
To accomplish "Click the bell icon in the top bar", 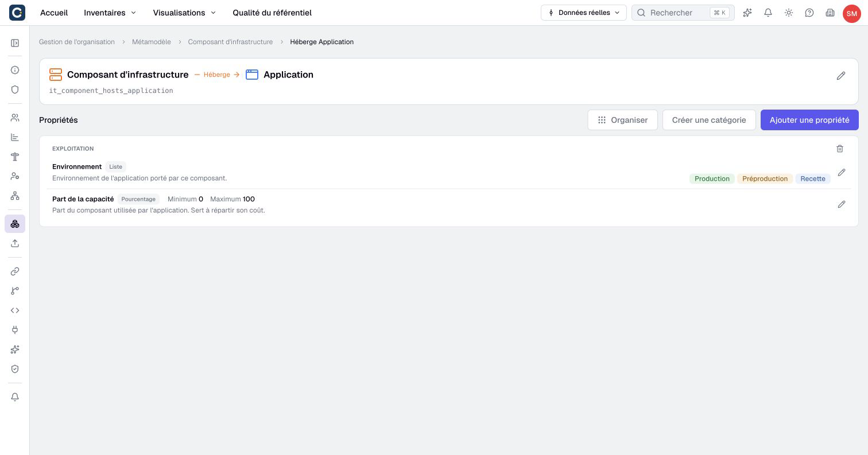I will click(x=768, y=13).
